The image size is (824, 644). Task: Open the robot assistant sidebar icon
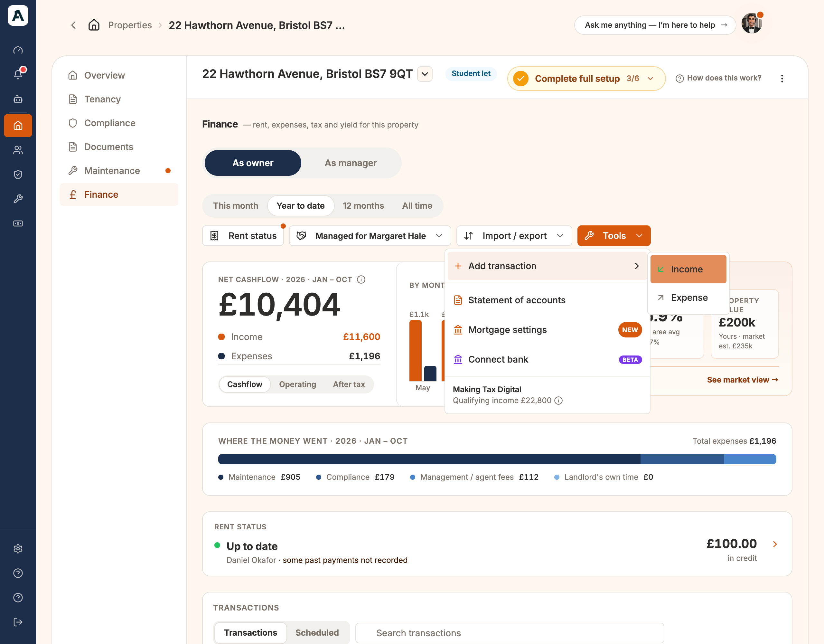(18, 99)
